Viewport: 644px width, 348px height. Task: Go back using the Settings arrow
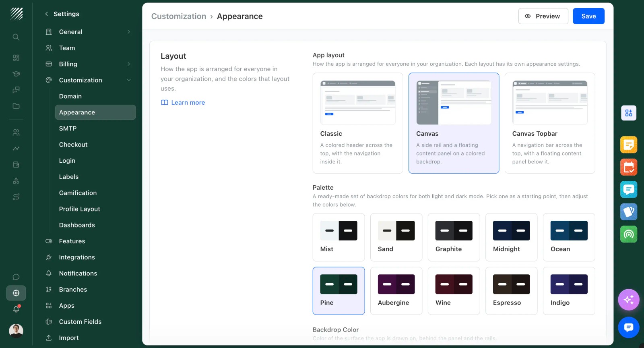click(47, 14)
